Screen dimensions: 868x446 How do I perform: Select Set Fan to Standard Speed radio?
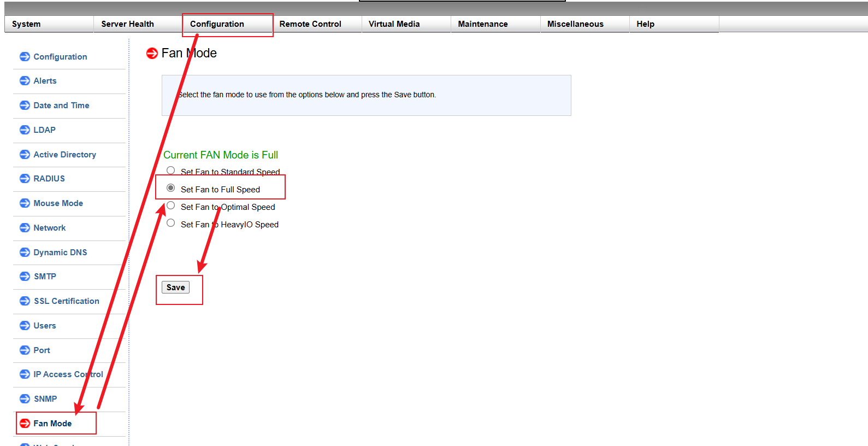[x=171, y=171]
